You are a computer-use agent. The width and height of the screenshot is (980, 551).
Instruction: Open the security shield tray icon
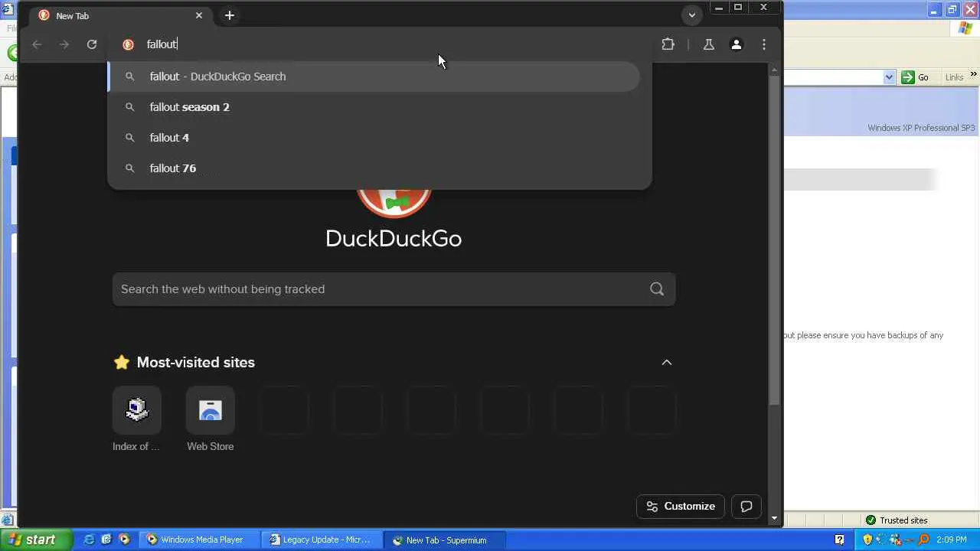click(x=867, y=540)
